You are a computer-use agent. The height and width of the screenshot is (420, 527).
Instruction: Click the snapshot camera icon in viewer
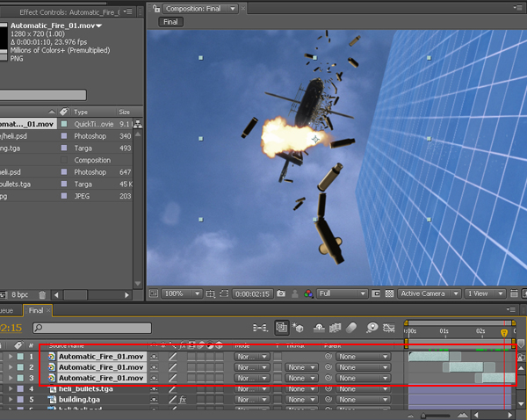281,293
